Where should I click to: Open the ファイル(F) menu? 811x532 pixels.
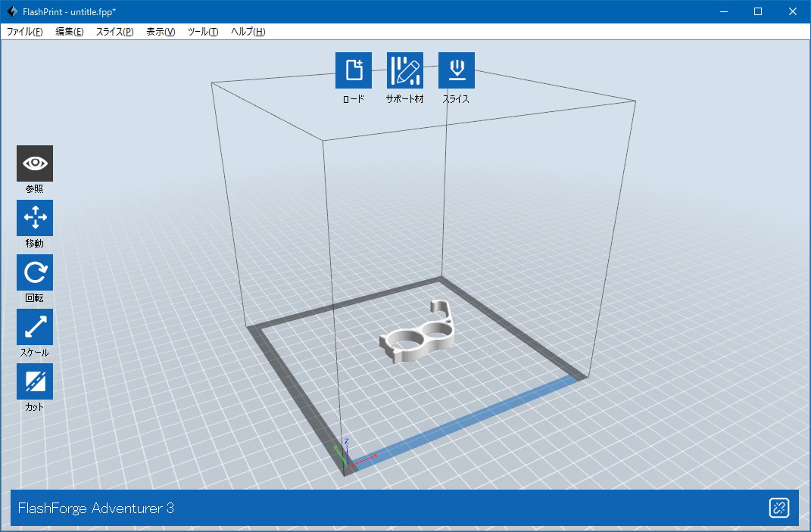click(24, 32)
